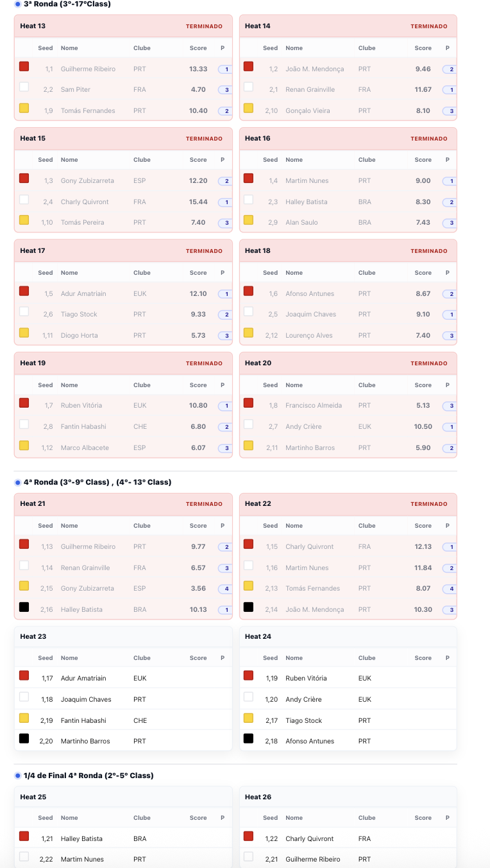Select Afonso Antunes' name in Heat 18
This screenshot has width=490, height=868.
(310, 293)
